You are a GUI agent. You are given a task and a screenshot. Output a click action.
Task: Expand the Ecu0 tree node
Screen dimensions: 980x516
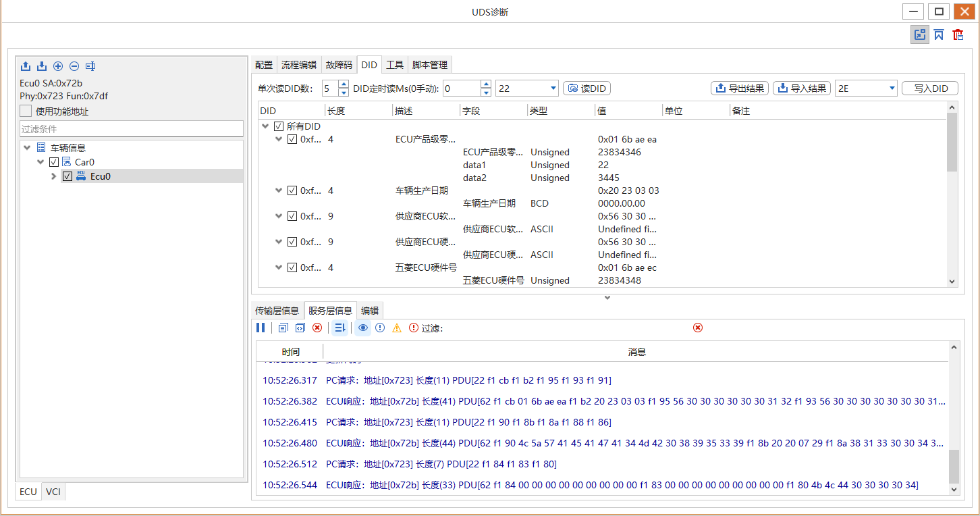pos(54,176)
